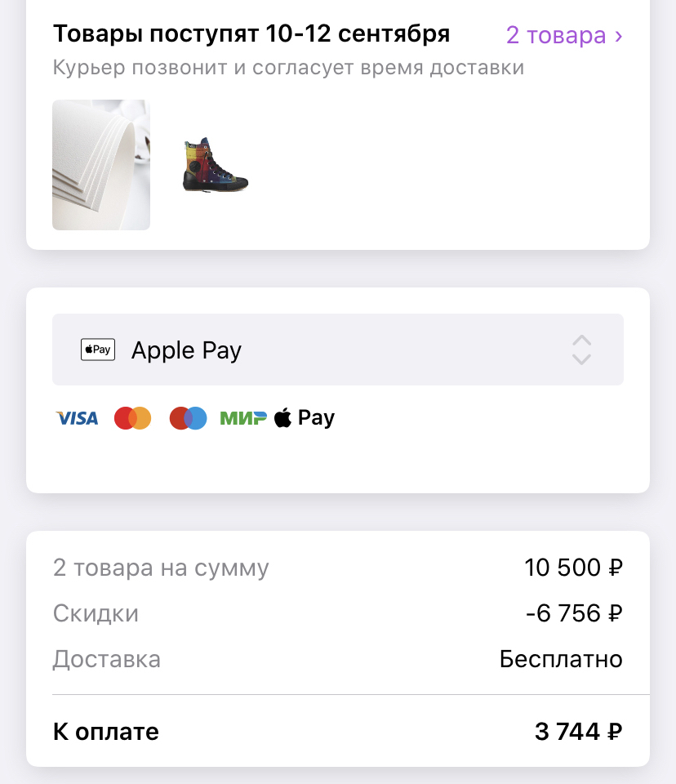This screenshot has height=784, width=676.
Task: Click the "Товары поступят 10-12 сентября" heading
Action: point(251,34)
